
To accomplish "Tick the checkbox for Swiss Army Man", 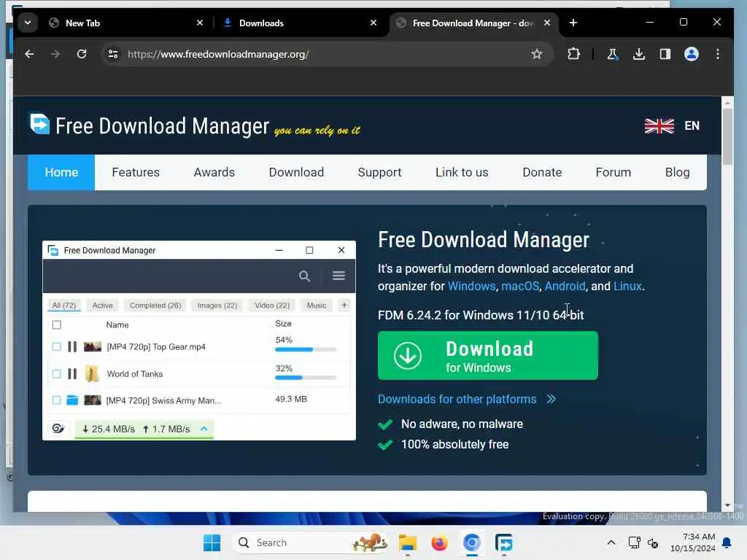I will click(x=57, y=400).
